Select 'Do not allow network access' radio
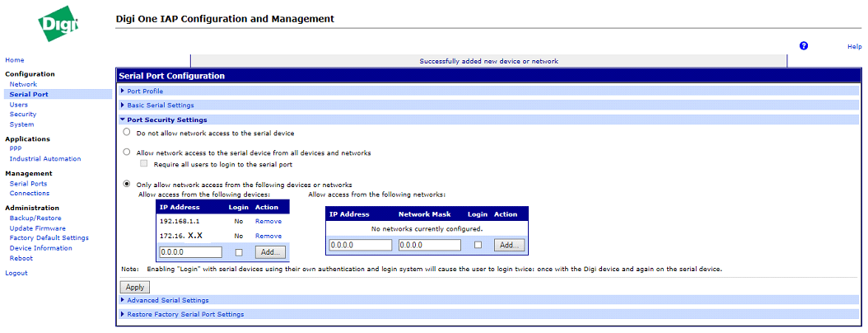Viewport: 868px width, 333px height. click(127, 133)
